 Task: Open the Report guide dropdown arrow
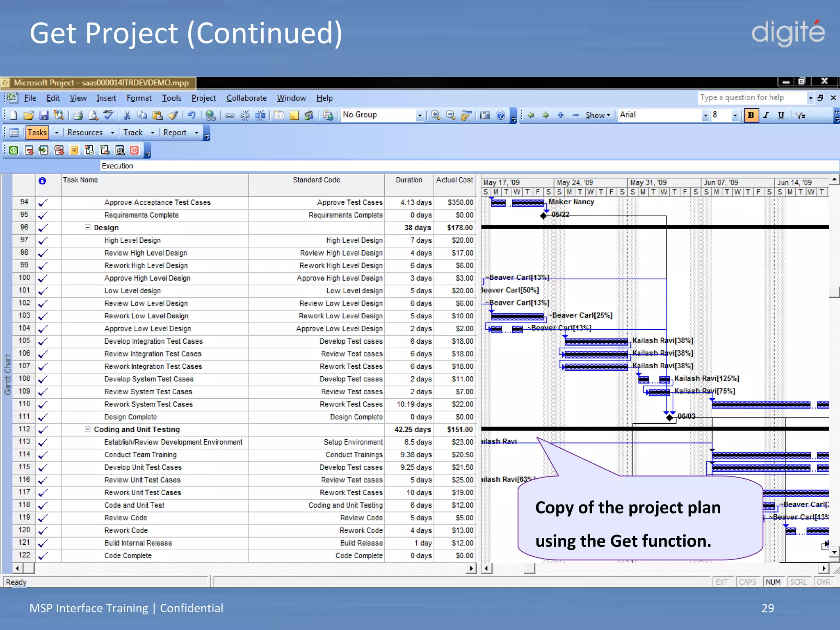[x=196, y=133]
